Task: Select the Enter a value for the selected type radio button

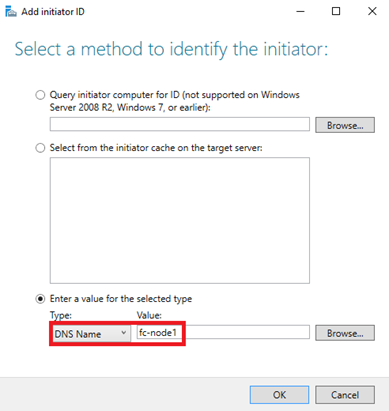Action: point(40,299)
